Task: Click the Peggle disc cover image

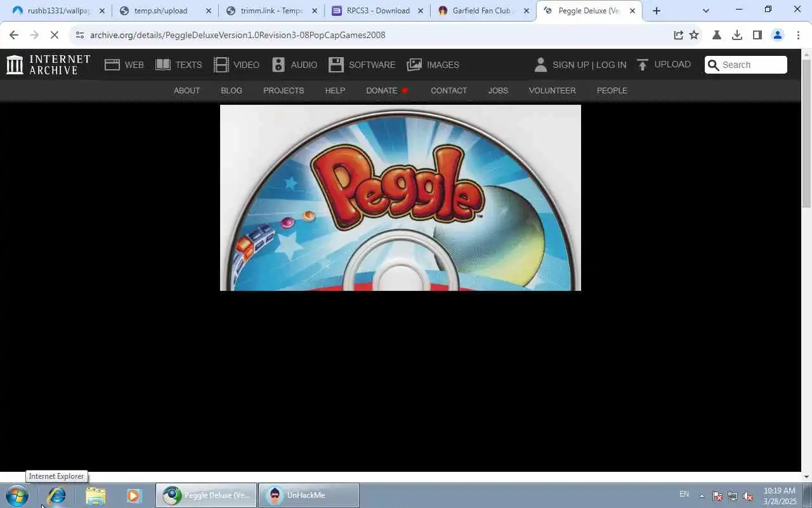Action: click(400, 197)
